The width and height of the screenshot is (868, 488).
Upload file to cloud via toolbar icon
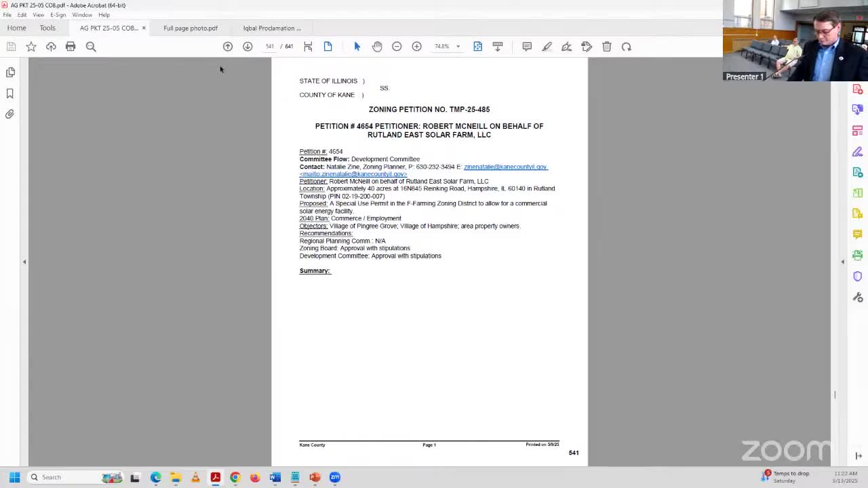(x=51, y=46)
